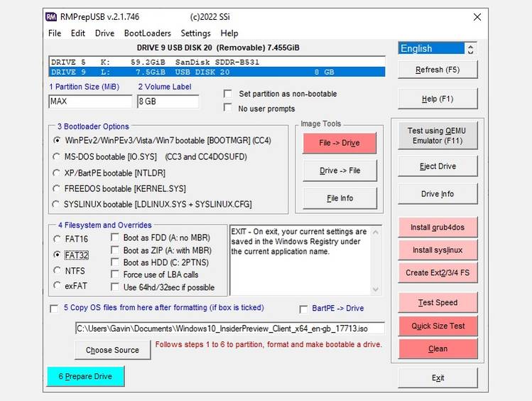
Task: Open the Edit menu
Action: 77,33
